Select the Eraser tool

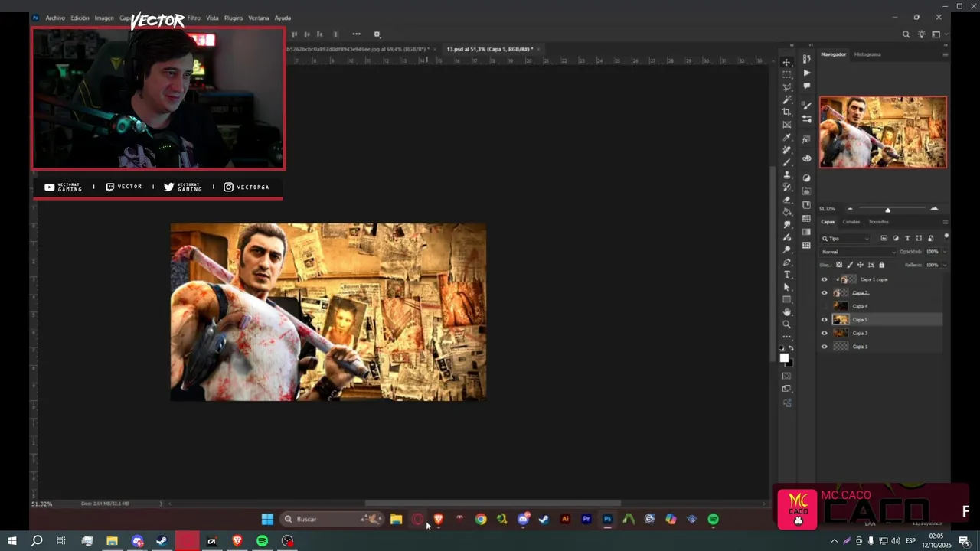point(786,200)
